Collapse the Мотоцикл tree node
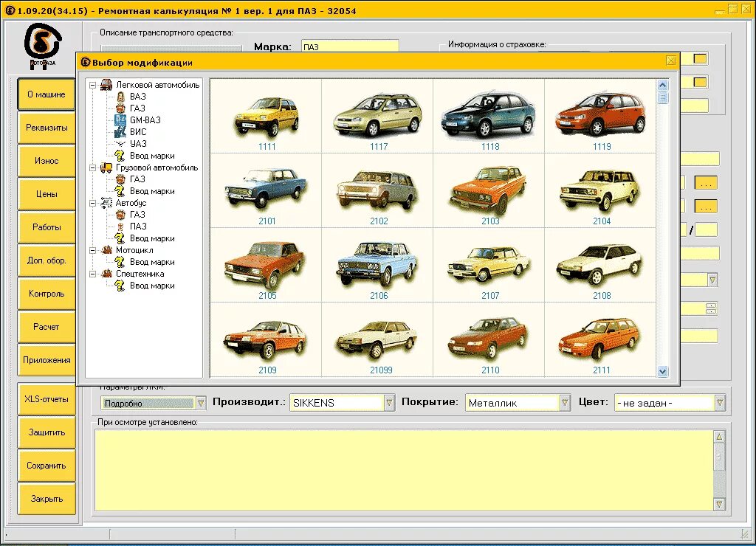 point(92,251)
